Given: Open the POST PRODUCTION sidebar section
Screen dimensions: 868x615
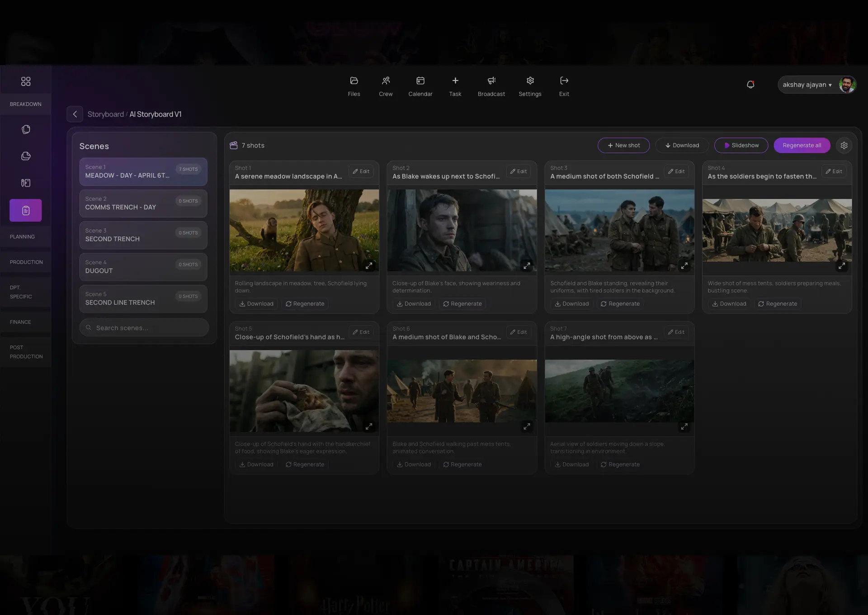Looking at the screenshot, I should (x=26, y=352).
